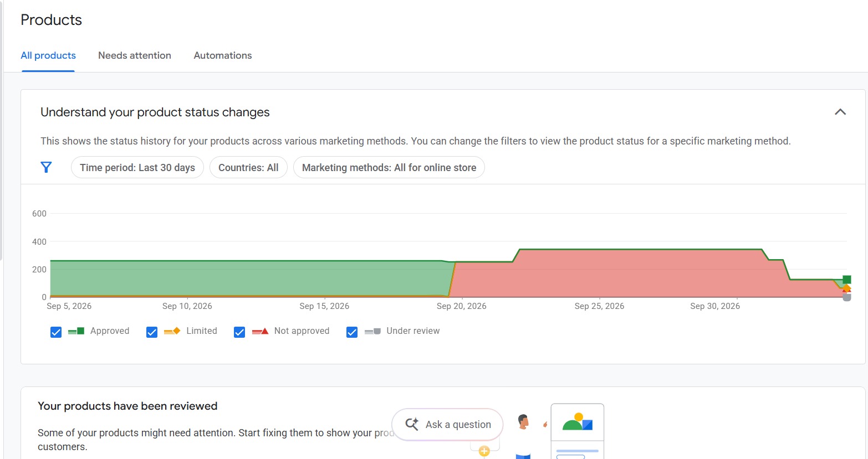Click the sparkle search icon in Ask a question
Screen dimensions: 868x459
pyautogui.click(x=412, y=424)
